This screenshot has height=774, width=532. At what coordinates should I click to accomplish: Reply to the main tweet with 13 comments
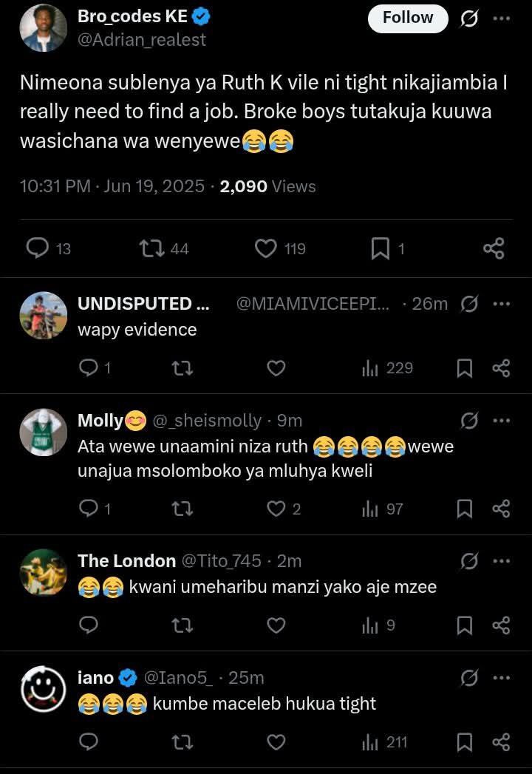(x=48, y=248)
